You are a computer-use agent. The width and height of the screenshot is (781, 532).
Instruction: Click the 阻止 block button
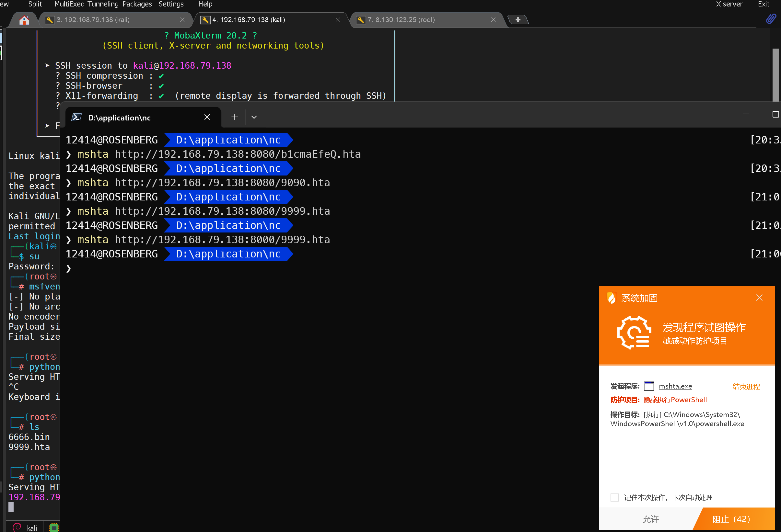coord(731,519)
